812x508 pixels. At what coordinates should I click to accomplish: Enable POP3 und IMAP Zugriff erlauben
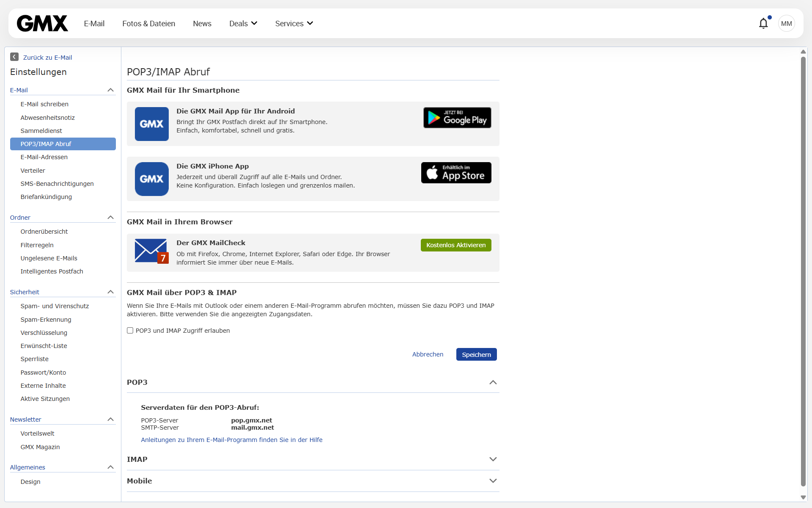pyautogui.click(x=130, y=330)
